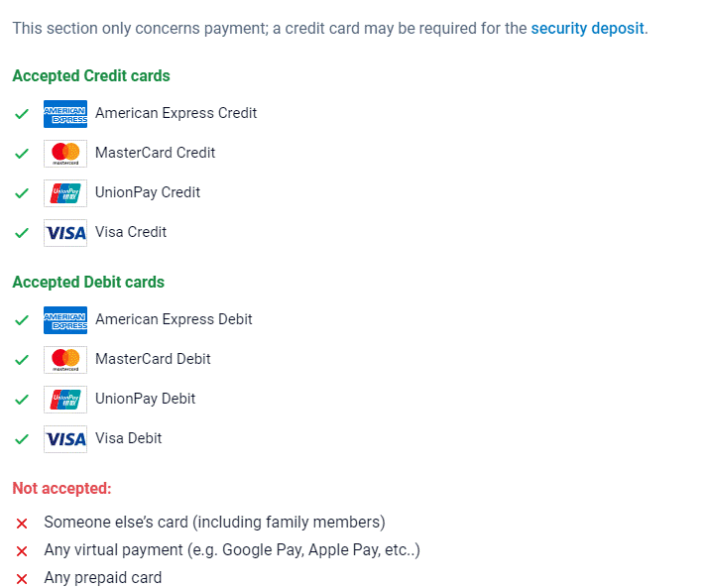
Task: Click the Not accepted heading
Action: (x=61, y=489)
